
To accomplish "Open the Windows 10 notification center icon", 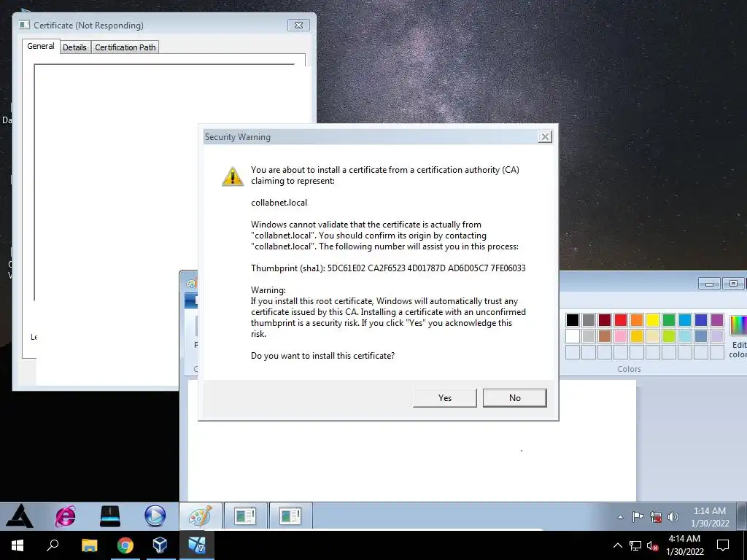I will [x=723, y=545].
